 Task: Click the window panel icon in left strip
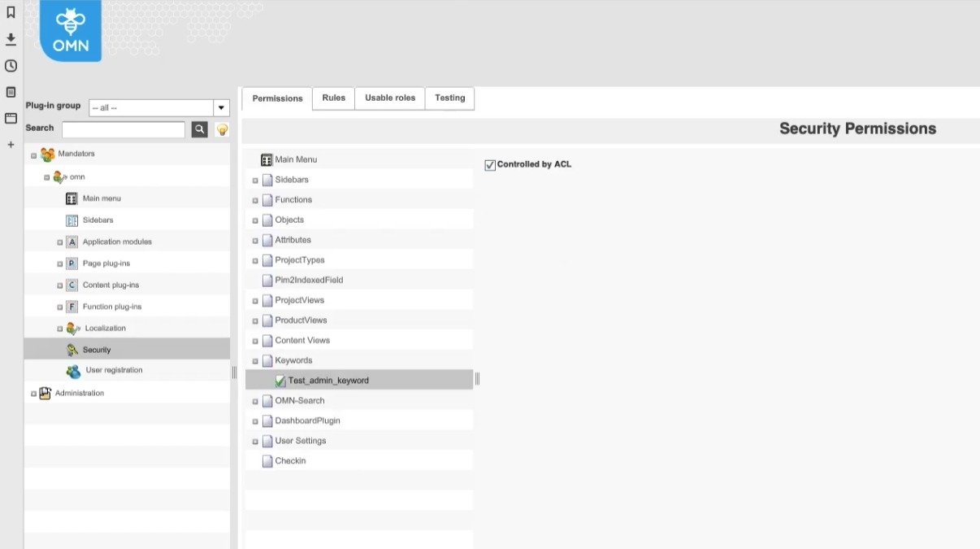click(11, 118)
